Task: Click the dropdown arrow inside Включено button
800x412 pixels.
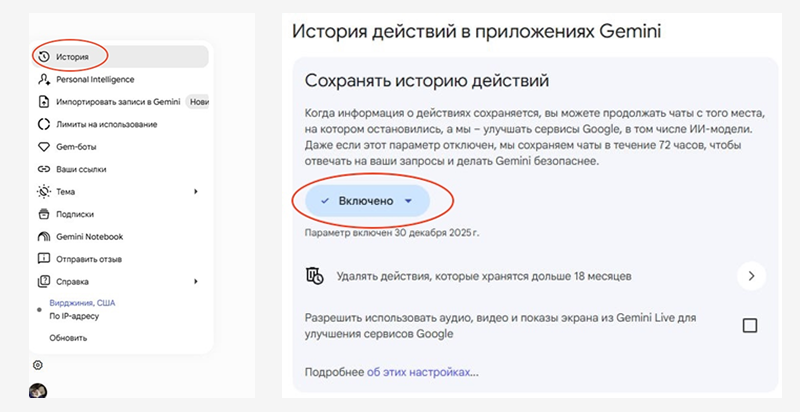Action: click(408, 201)
